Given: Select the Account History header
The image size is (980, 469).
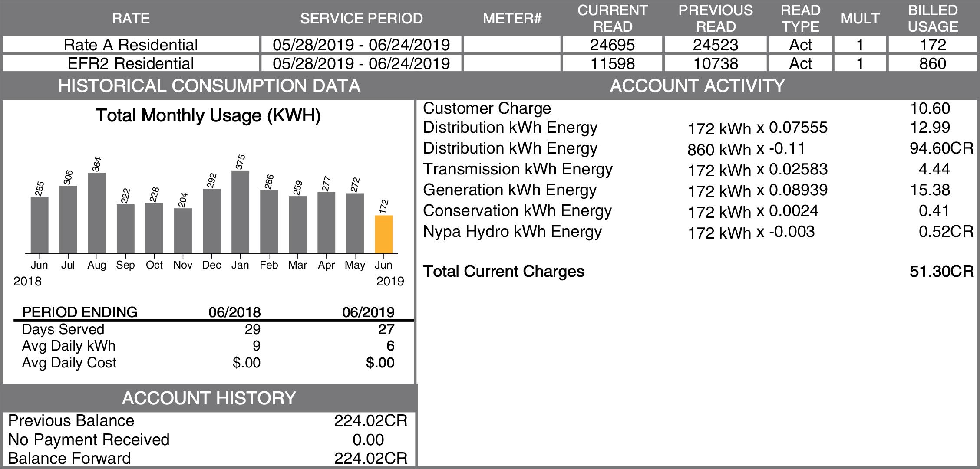Looking at the screenshot, I should (209, 398).
